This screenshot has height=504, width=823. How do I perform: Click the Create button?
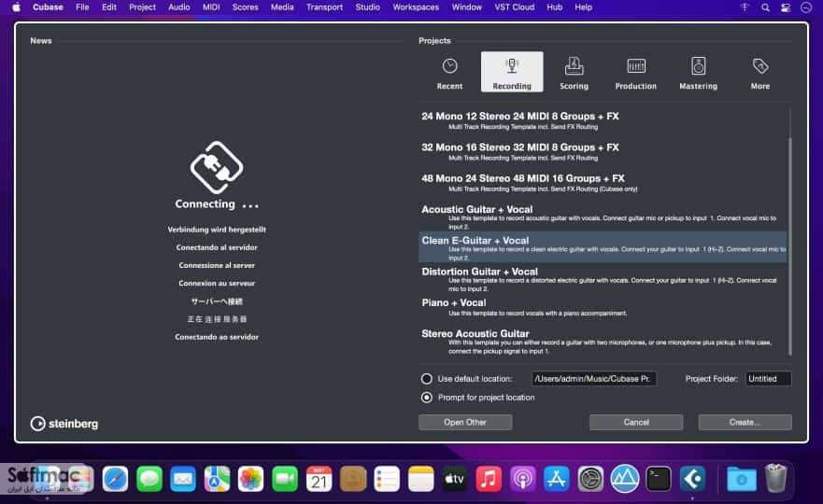tap(745, 422)
